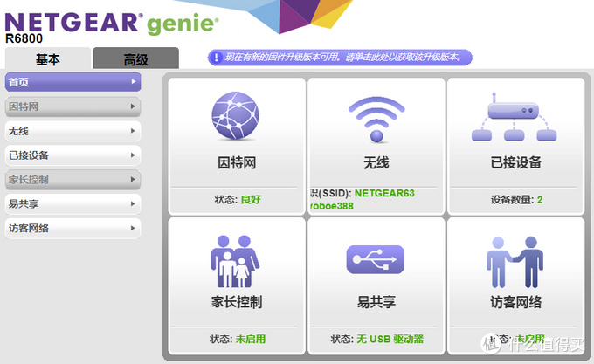Click the 状态: 良好 internet status
The width and height of the screenshot is (594, 364).
point(238,199)
